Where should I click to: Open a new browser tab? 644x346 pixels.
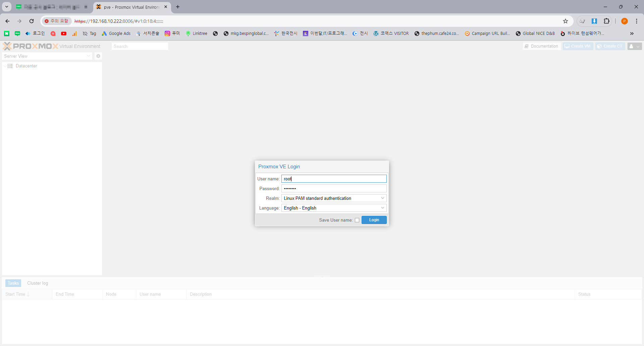point(178,7)
